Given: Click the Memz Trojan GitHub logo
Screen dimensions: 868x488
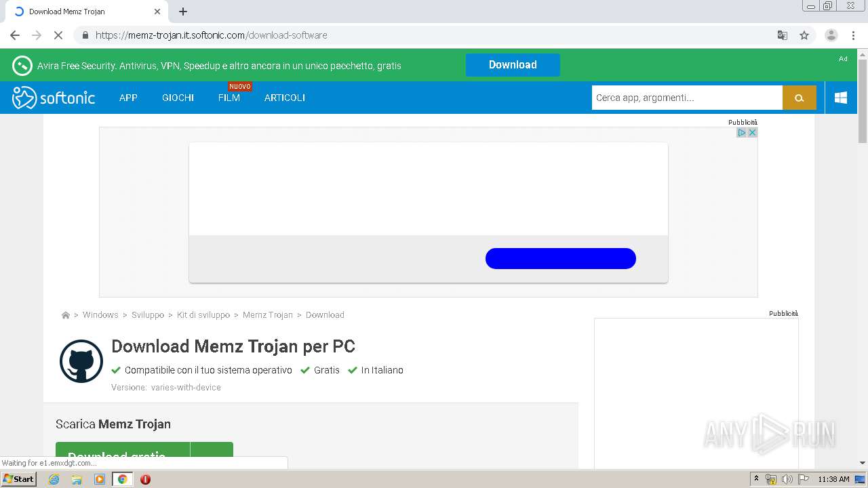Looking at the screenshot, I should pos(81,361).
